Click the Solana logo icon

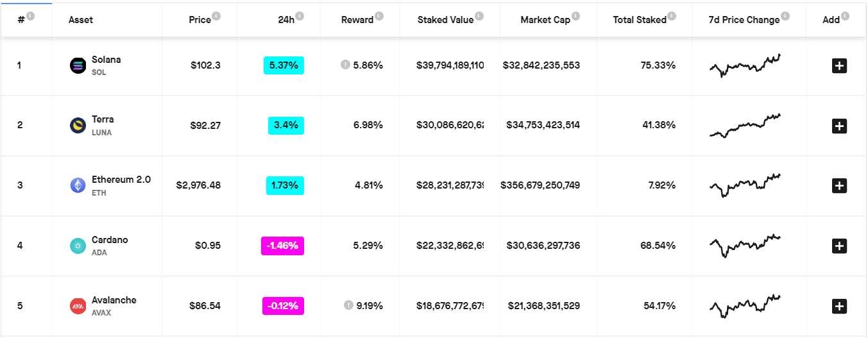(x=78, y=65)
